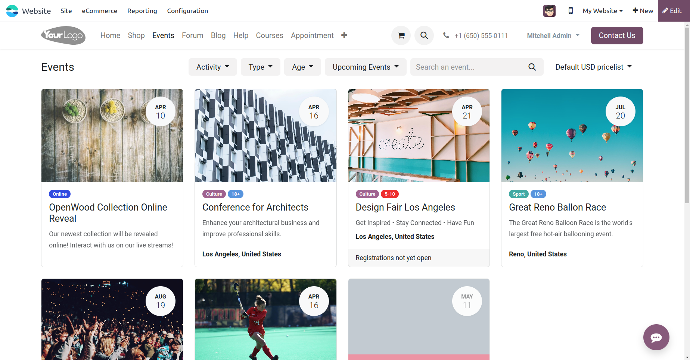690x360 pixels.
Task: Click the Edit button
Action: [673, 11]
